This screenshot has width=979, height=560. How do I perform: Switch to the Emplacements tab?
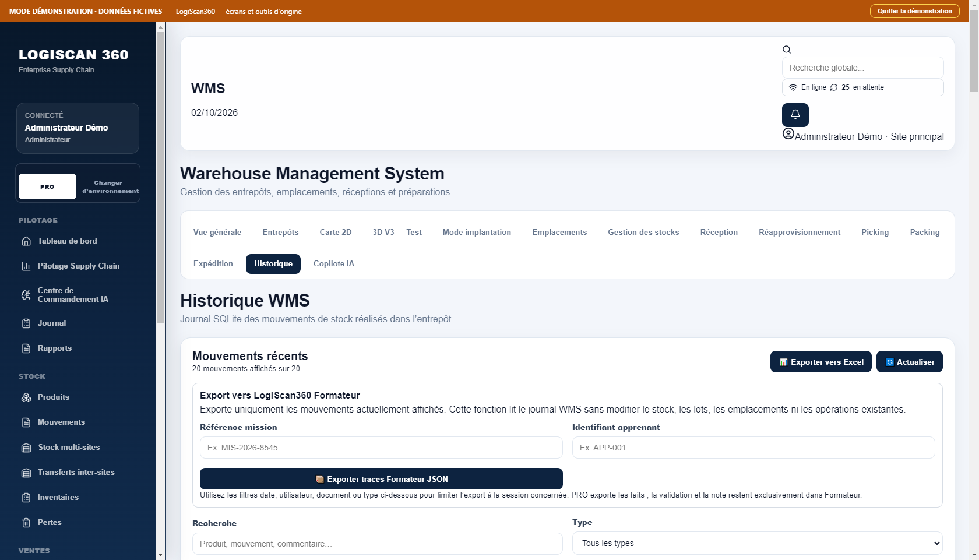pyautogui.click(x=559, y=232)
